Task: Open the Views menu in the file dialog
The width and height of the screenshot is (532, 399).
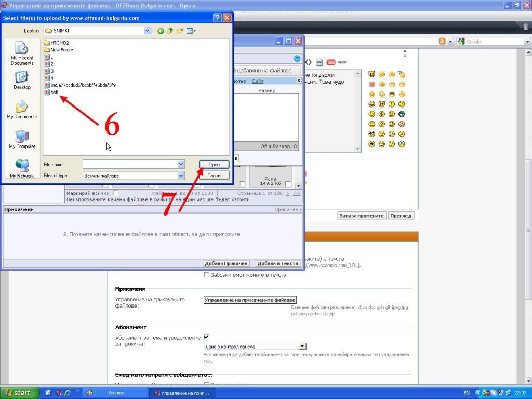Action: coord(191,31)
